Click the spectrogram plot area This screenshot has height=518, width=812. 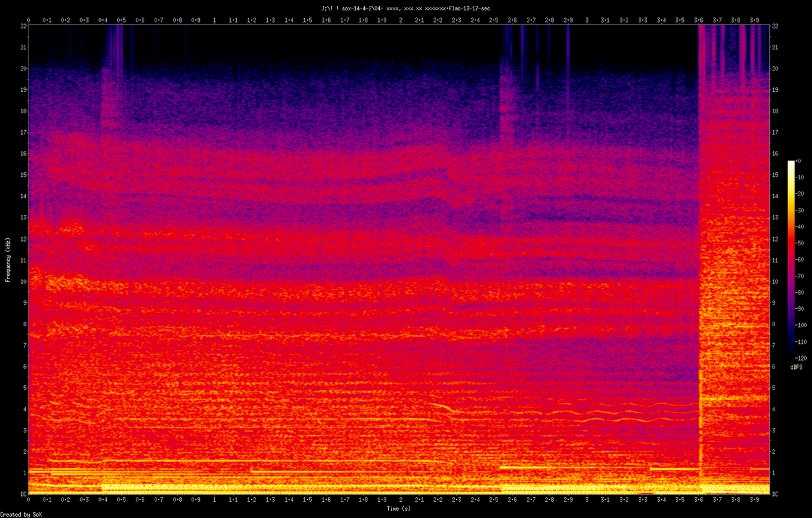pos(399,260)
